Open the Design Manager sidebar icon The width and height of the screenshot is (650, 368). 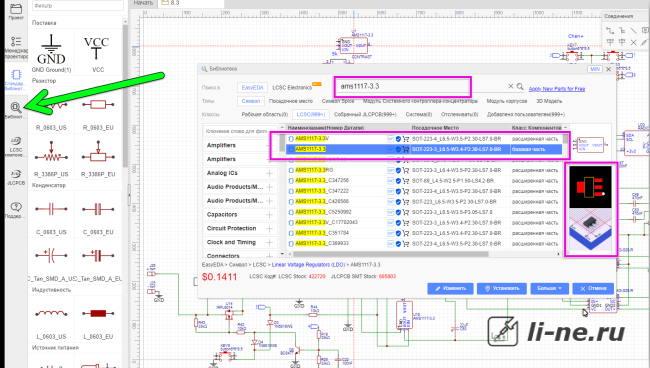tap(16, 46)
